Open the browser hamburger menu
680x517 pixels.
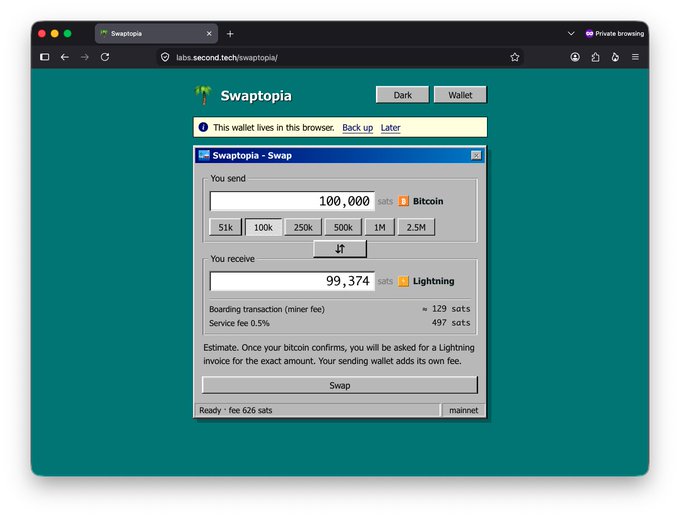(635, 57)
